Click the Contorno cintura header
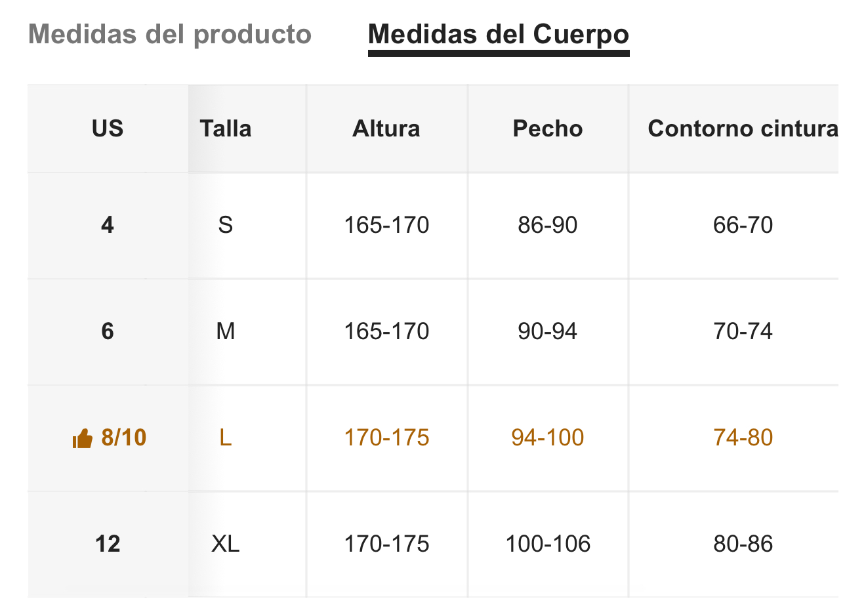The height and width of the screenshot is (616, 866). click(x=743, y=129)
